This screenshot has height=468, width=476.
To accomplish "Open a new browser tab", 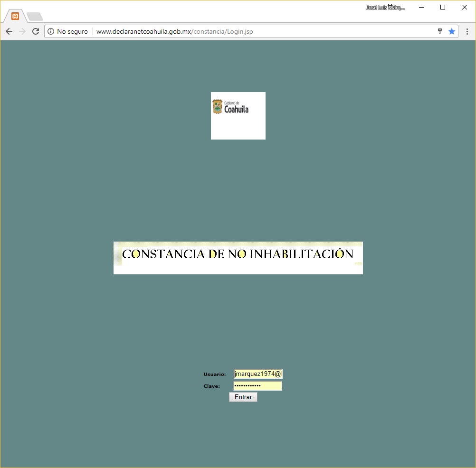I will [35, 17].
